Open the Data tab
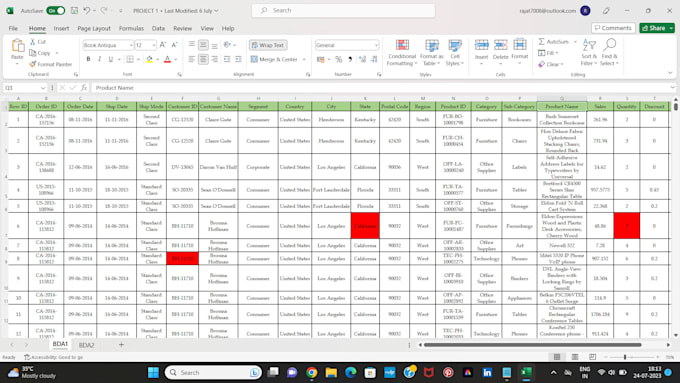This screenshot has height=383, width=680. click(x=158, y=28)
